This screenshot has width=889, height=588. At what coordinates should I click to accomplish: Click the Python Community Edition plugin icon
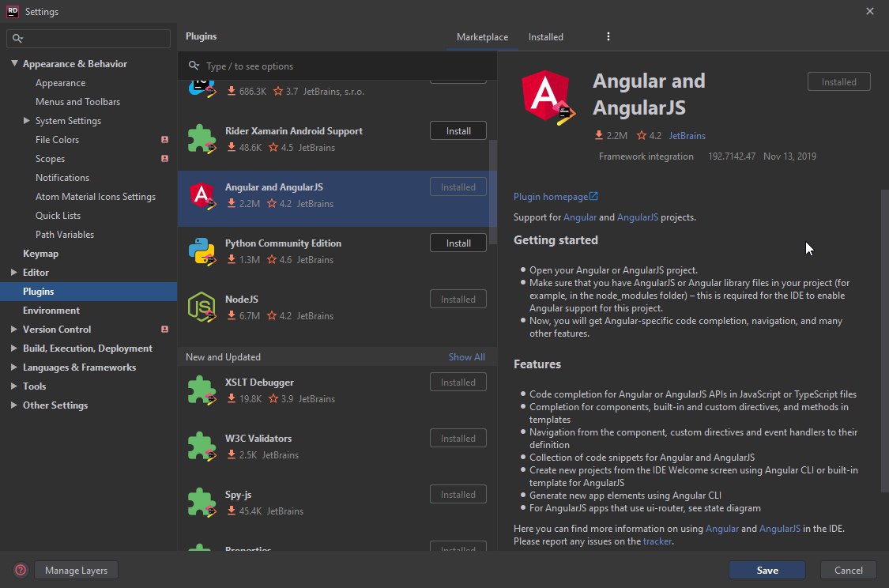tap(202, 251)
